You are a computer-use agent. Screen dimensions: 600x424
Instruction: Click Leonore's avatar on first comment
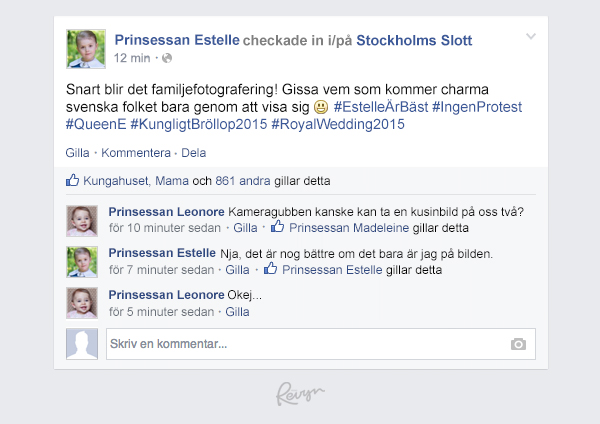click(82, 221)
